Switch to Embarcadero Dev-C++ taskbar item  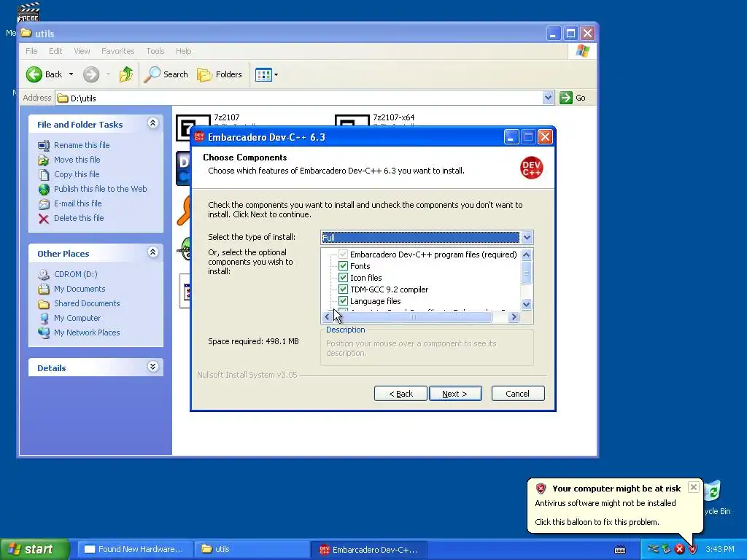[x=368, y=549]
